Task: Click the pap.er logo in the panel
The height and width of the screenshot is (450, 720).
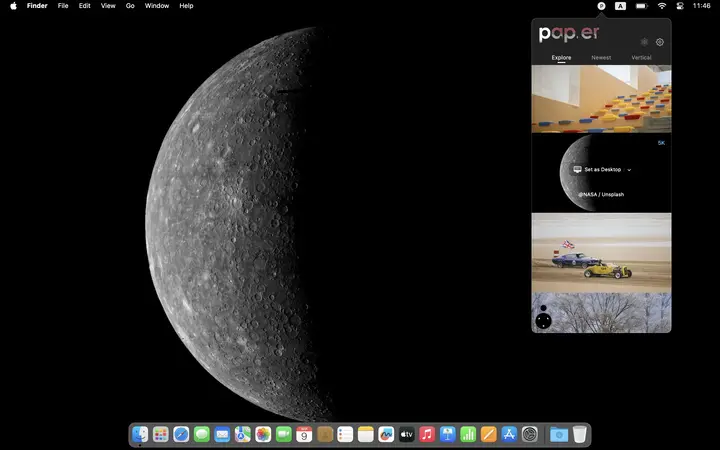Action: (x=568, y=34)
